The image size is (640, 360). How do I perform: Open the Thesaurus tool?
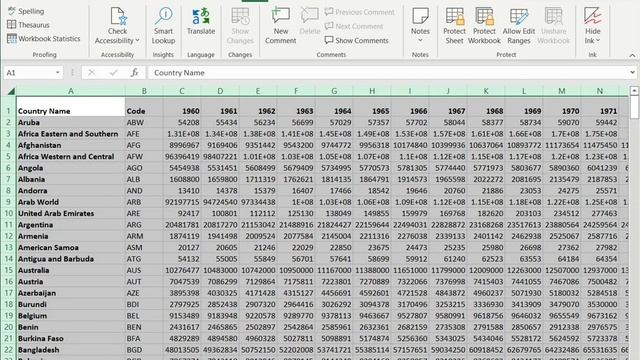29,25
